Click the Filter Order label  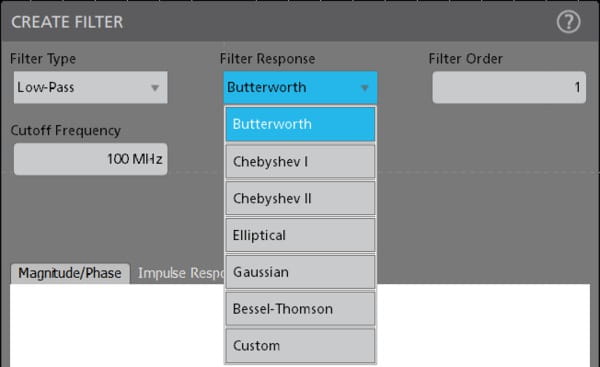pos(466,59)
